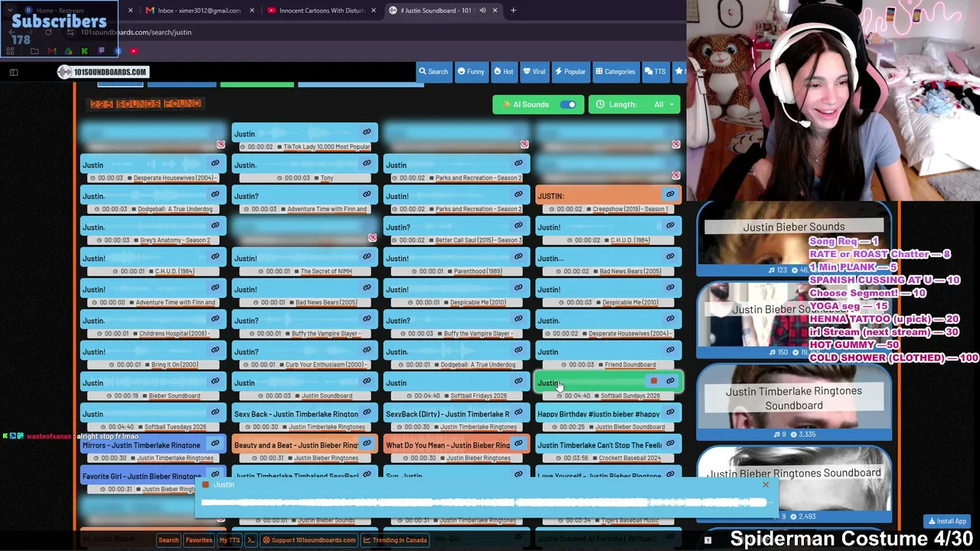Copy link for Justin? Curb Your Enthusiasm sound

coord(367,350)
